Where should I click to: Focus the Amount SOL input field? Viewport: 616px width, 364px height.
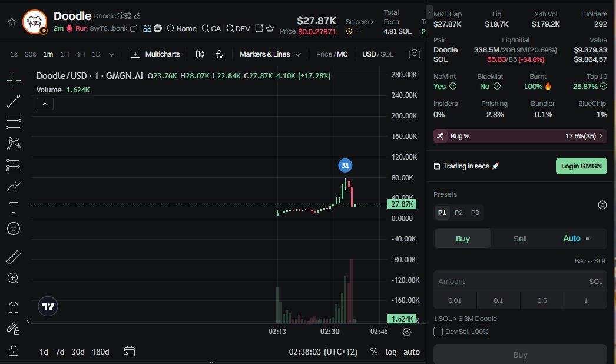[520, 282]
